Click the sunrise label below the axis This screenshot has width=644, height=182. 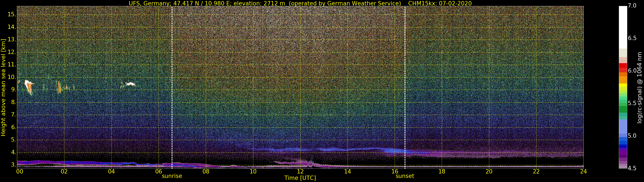(x=172, y=176)
